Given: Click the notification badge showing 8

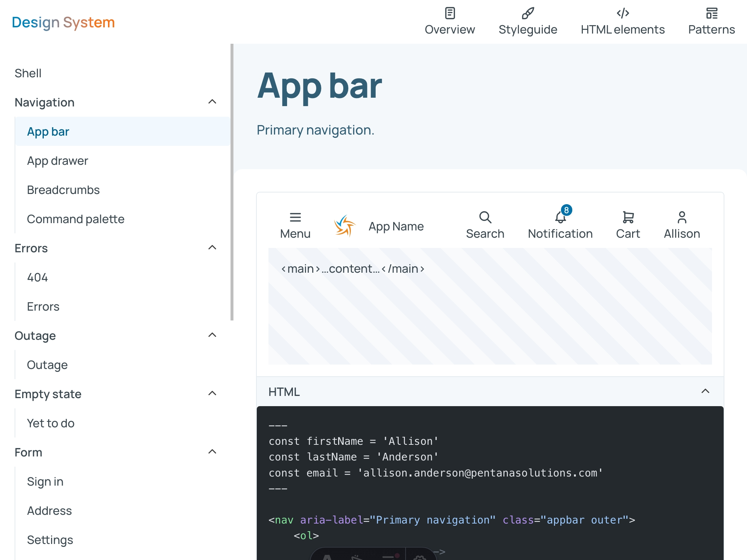Looking at the screenshot, I should point(566,210).
